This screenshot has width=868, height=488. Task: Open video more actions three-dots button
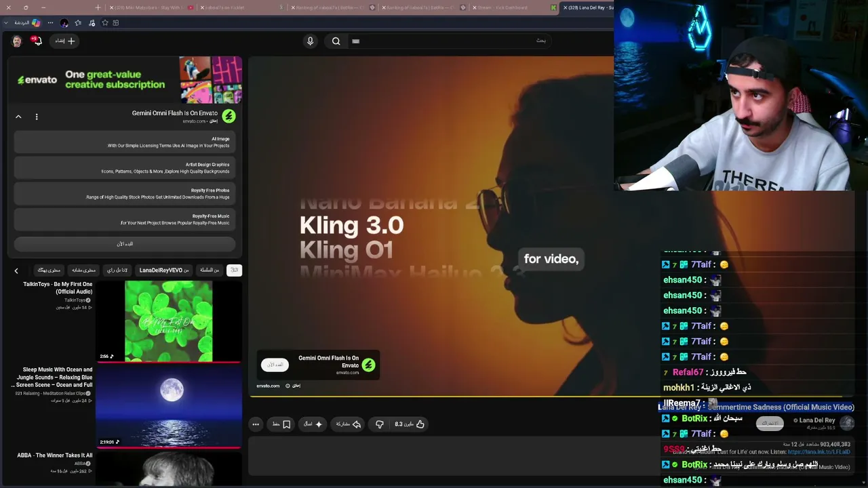tap(256, 424)
